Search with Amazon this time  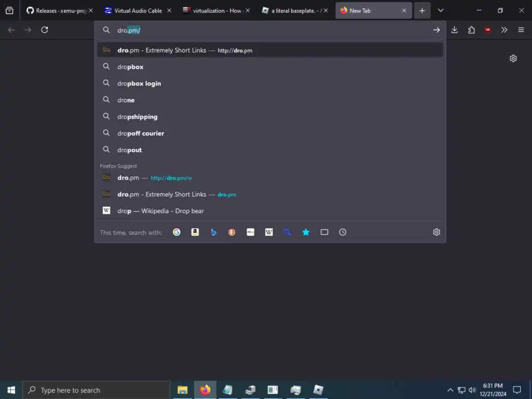pos(195,232)
